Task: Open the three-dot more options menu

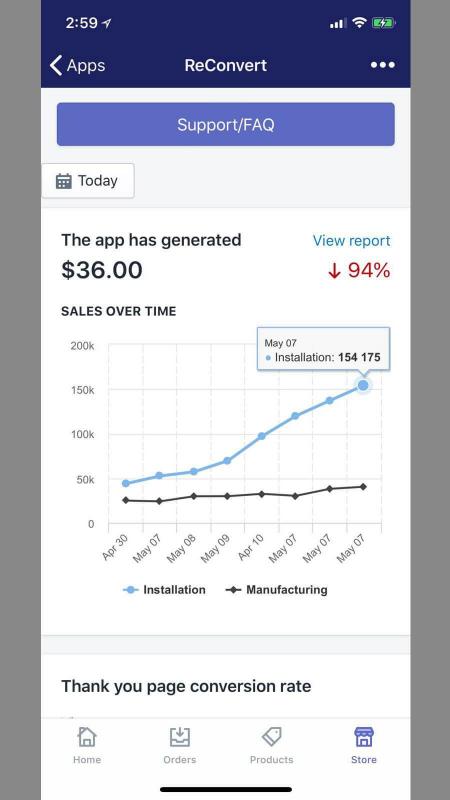Action: [383, 65]
